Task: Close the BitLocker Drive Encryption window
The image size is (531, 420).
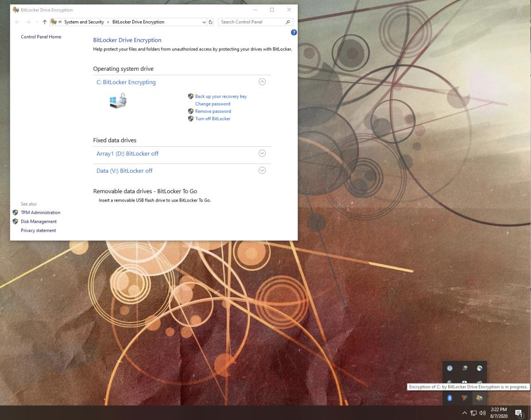Action: click(289, 10)
